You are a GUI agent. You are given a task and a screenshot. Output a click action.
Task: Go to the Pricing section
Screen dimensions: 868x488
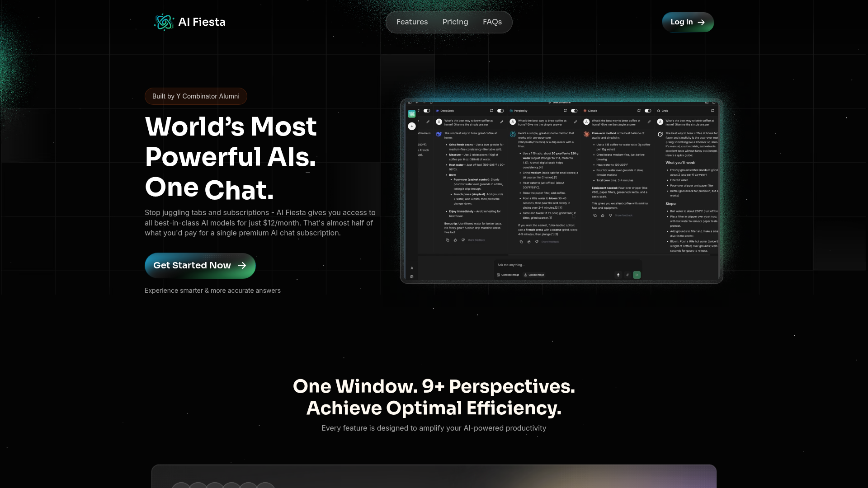point(455,22)
